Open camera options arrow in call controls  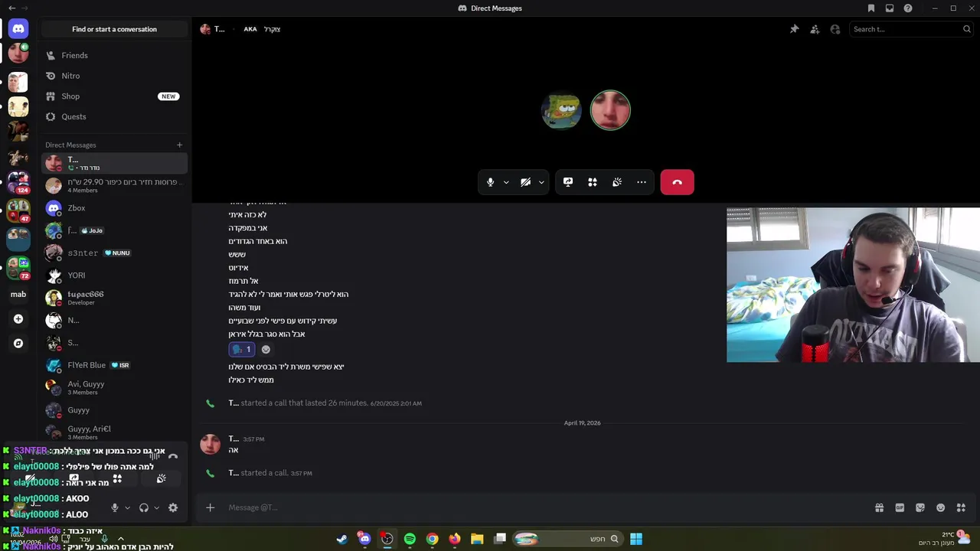tap(541, 182)
